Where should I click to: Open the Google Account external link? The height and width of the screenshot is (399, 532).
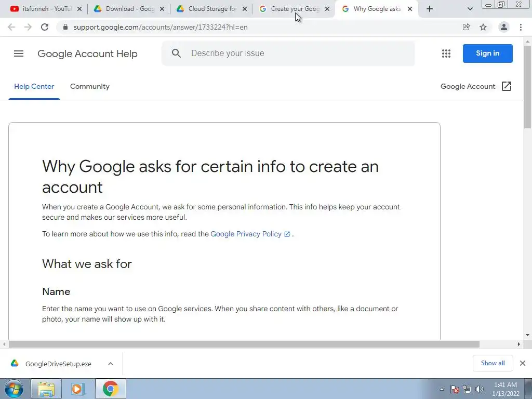tap(476, 87)
